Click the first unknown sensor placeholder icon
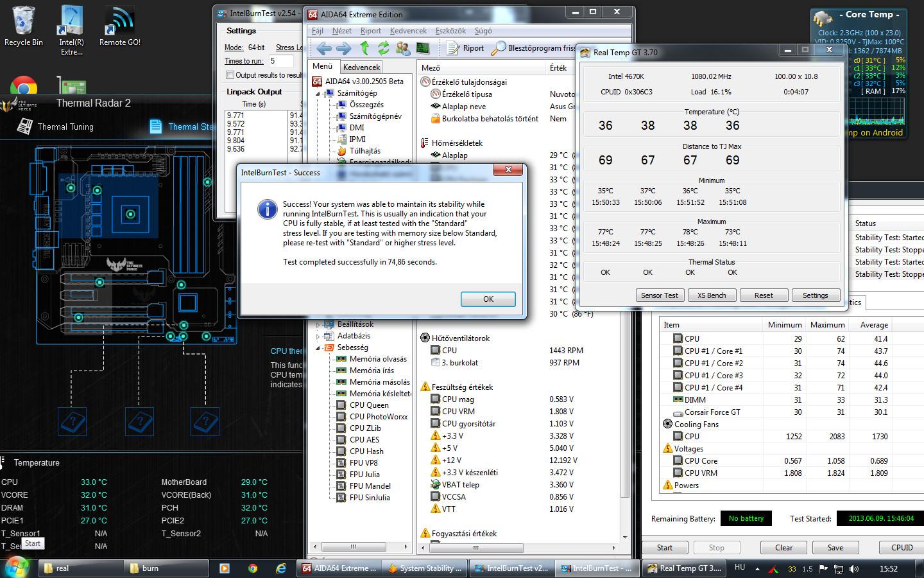The image size is (924, 578). (73, 422)
